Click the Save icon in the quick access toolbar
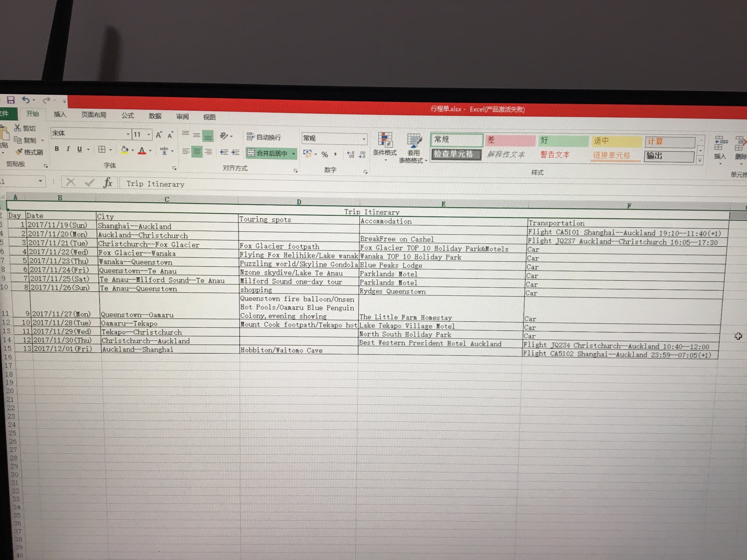 (11, 100)
